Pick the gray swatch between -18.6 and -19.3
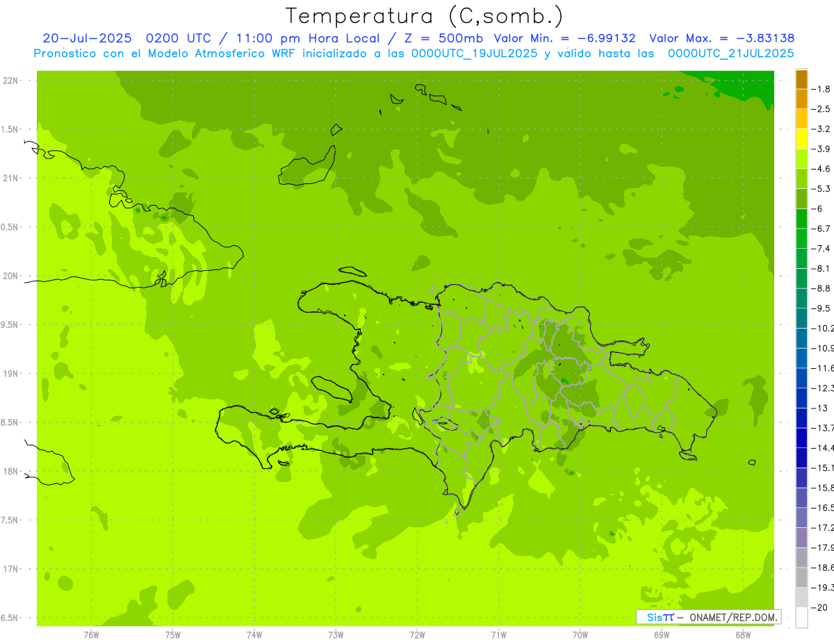 [x=801, y=577]
